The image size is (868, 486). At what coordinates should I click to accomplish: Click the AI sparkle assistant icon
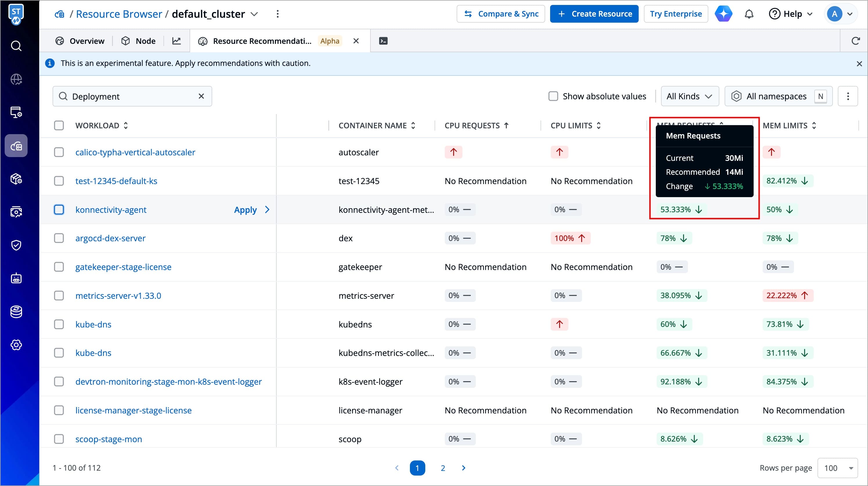[724, 14]
